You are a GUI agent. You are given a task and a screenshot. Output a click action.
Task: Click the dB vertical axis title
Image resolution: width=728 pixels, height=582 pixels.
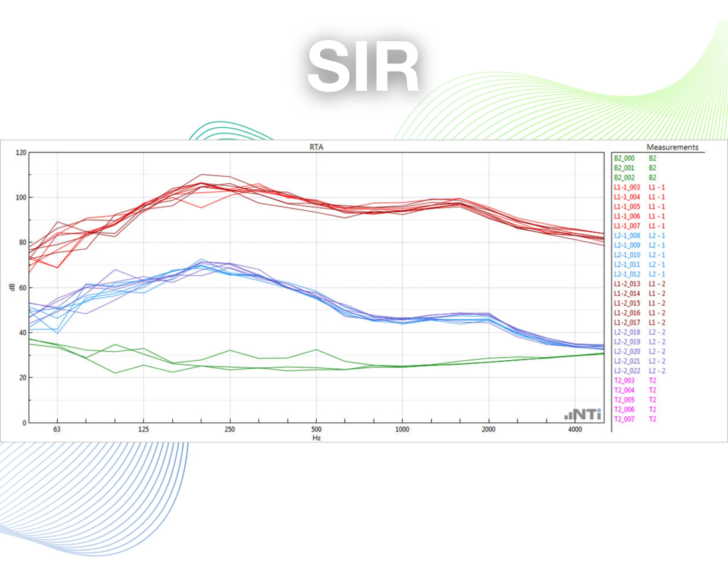[x=12, y=287]
